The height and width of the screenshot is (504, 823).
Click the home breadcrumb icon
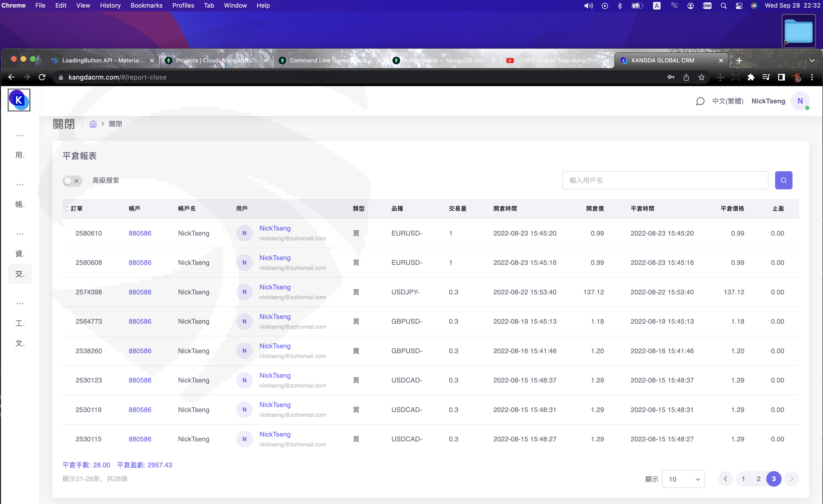[x=93, y=124]
